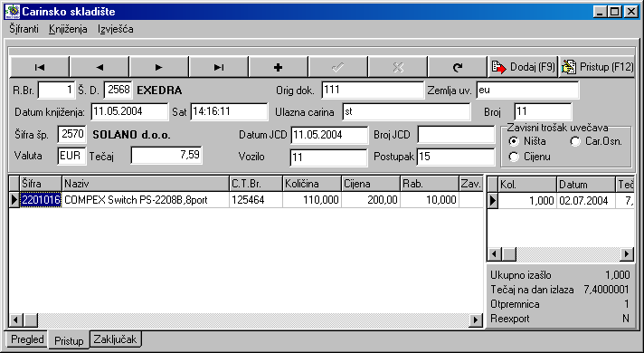The height and width of the screenshot is (353, 644).
Task: Click the Pristup (F12) button
Action: pos(597,67)
